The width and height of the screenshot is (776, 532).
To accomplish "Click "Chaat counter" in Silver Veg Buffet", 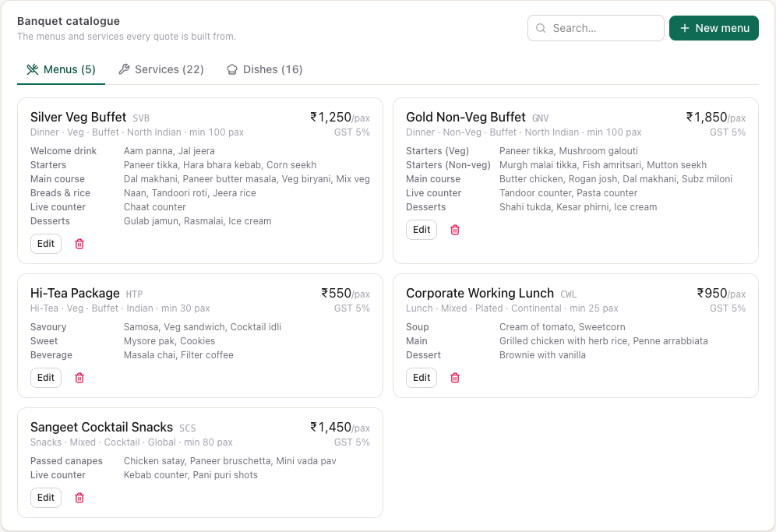I will click(155, 207).
